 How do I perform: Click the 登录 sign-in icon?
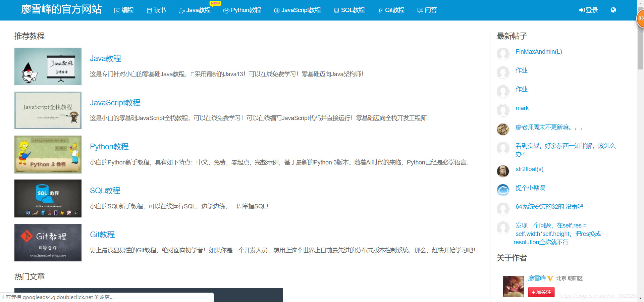[x=581, y=10]
